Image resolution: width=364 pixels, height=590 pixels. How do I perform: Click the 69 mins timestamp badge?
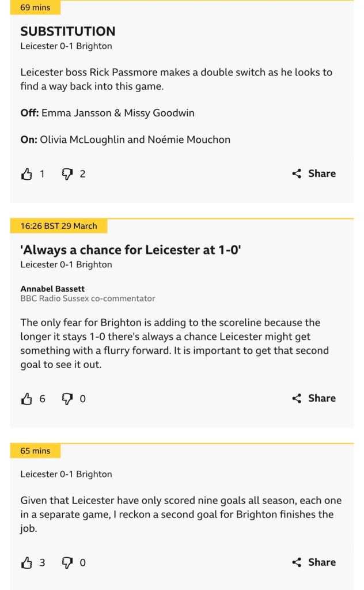35,7
